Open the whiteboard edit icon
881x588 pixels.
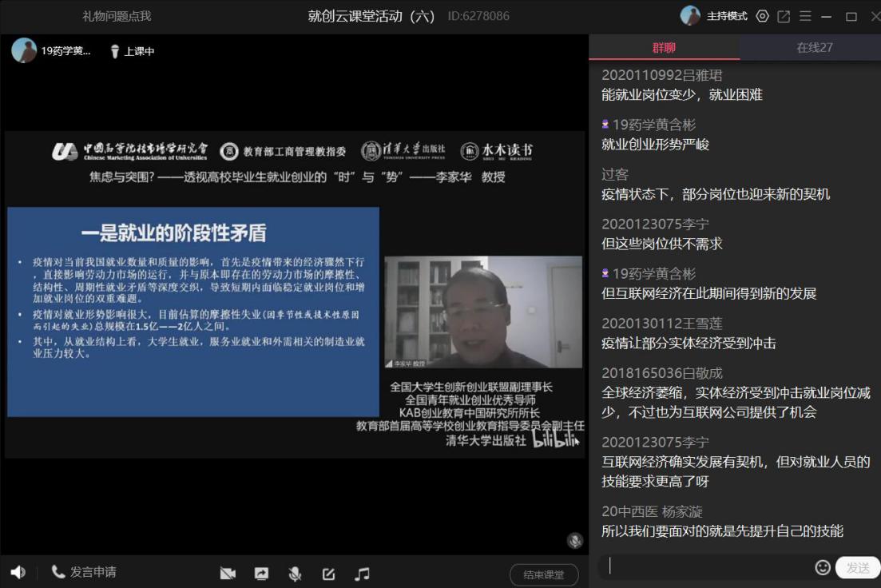pos(328,574)
